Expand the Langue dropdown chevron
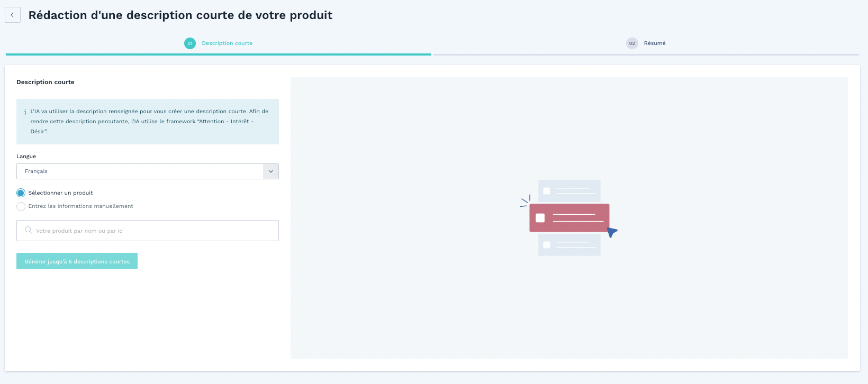 [x=271, y=171]
